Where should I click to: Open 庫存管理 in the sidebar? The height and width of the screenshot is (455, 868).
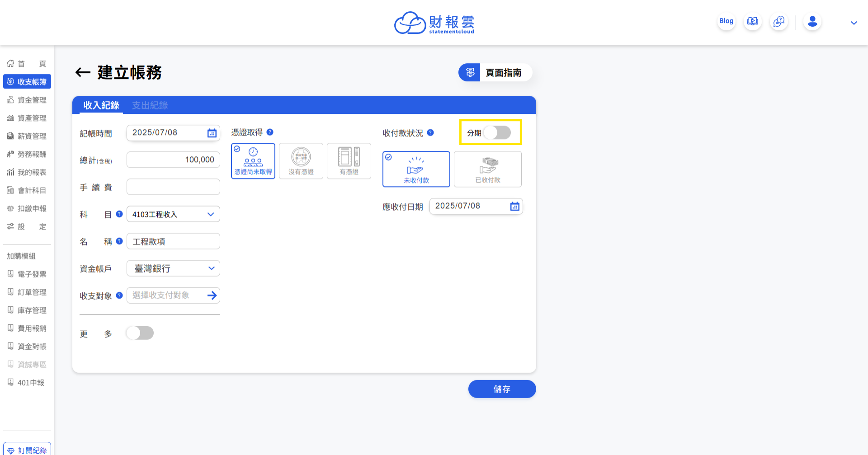[27, 310]
